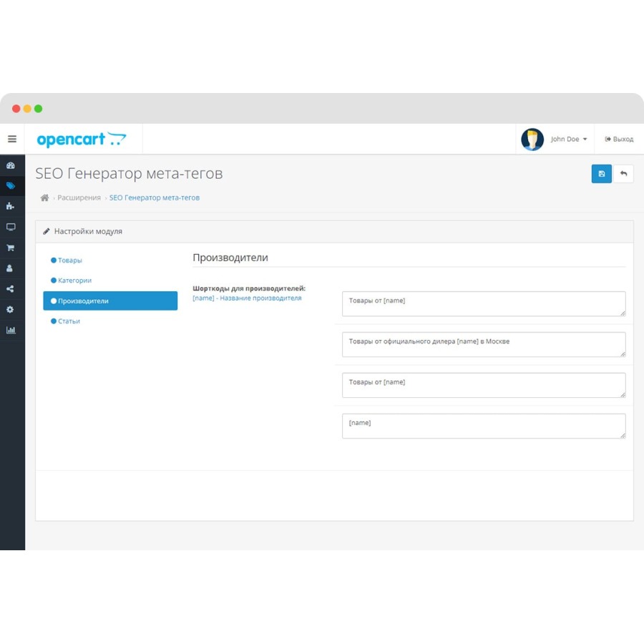Click the red close window dot

[16, 109]
